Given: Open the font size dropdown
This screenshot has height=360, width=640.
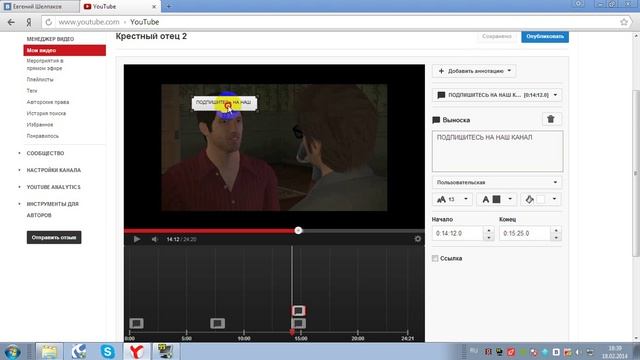Looking at the screenshot, I should point(452,199).
